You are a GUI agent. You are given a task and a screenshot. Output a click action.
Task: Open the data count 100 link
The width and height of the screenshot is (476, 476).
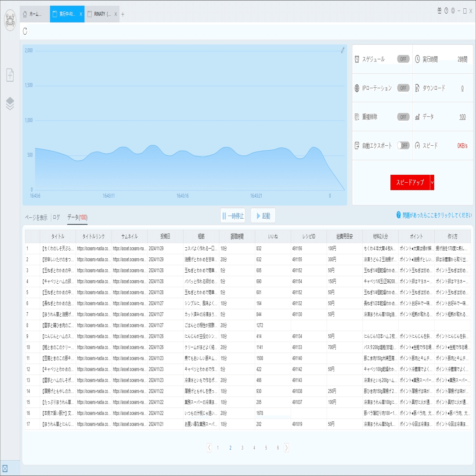pyautogui.click(x=462, y=117)
